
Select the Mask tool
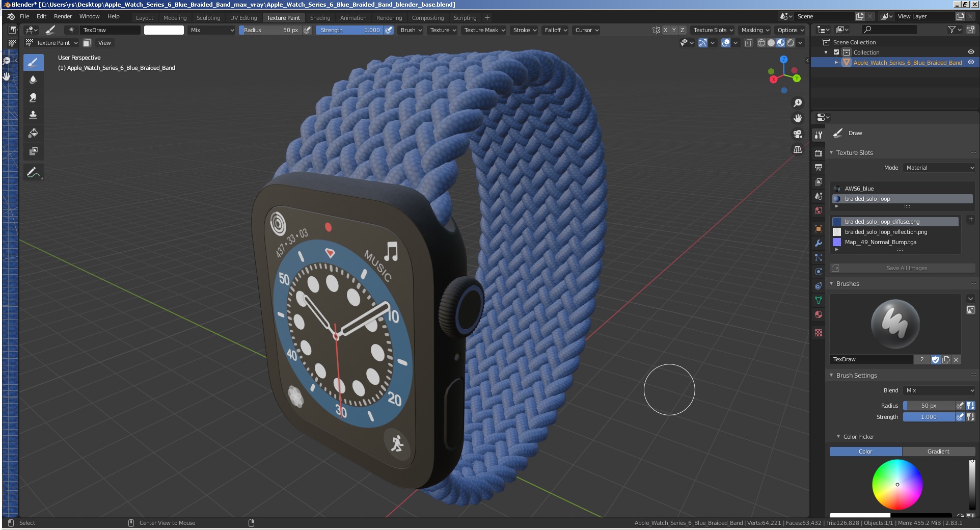[x=33, y=151]
